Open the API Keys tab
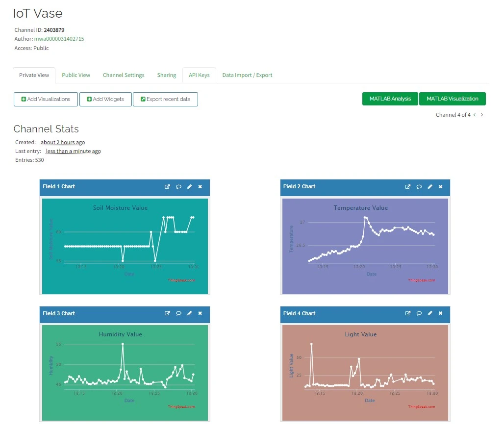The width and height of the screenshot is (504, 430). 199,75
